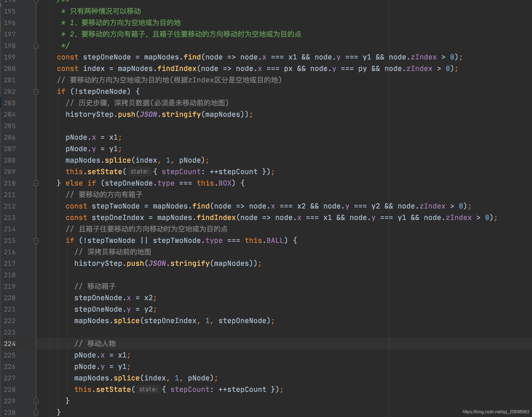532x417 pixels.
Task: Click 'JSON' keyword on line 204
Action: [148, 114]
